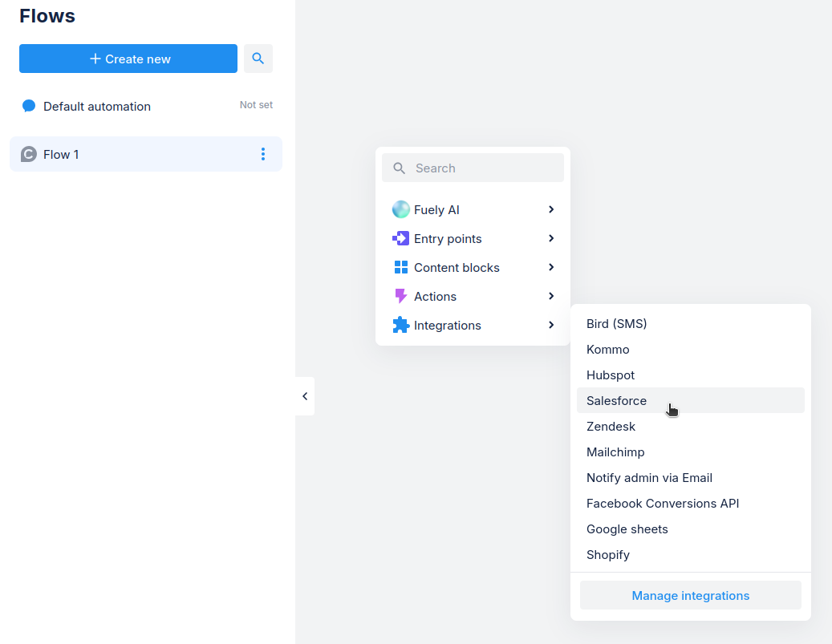Click the Content blocks grid icon

(401, 267)
